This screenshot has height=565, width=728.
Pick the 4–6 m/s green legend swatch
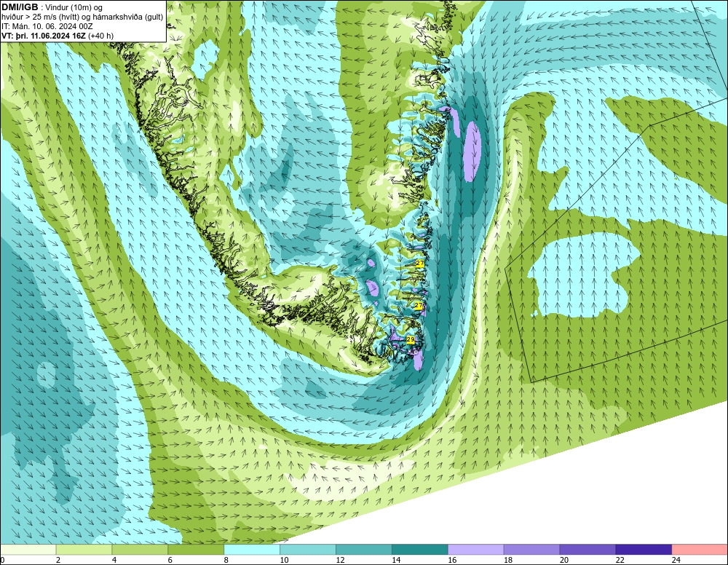(x=140, y=550)
